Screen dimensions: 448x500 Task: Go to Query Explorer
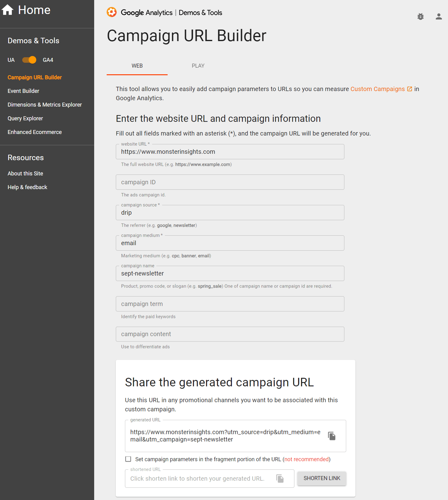click(25, 118)
